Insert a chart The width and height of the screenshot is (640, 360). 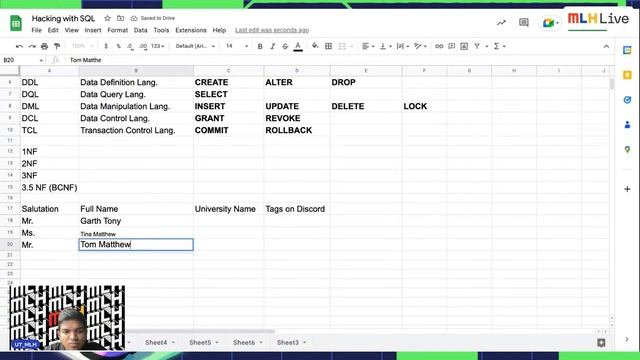[464, 47]
